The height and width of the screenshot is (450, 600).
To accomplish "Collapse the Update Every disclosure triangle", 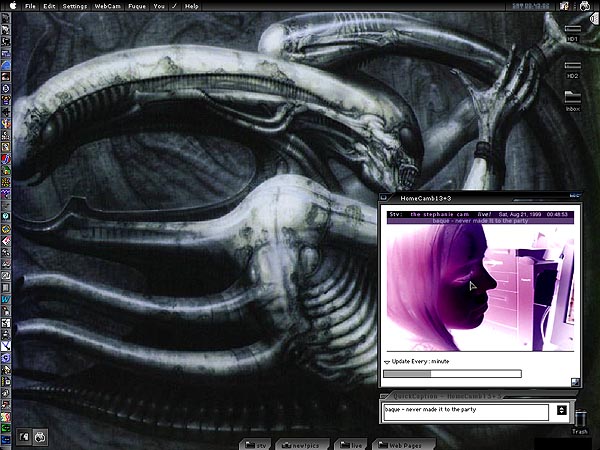I will (x=388, y=361).
